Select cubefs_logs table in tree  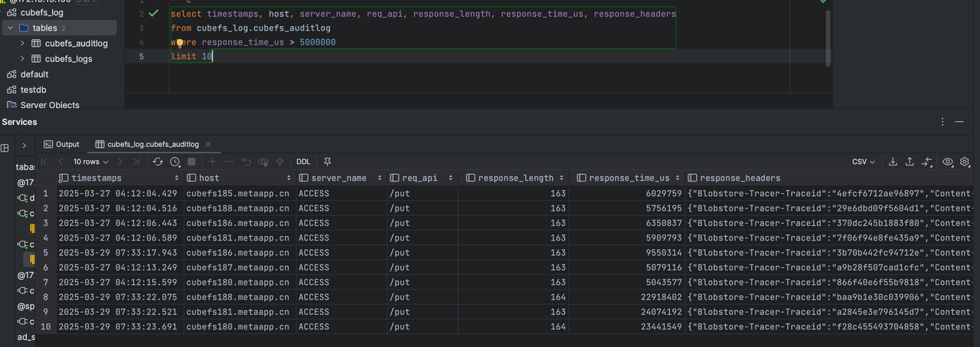click(x=68, y=59)
